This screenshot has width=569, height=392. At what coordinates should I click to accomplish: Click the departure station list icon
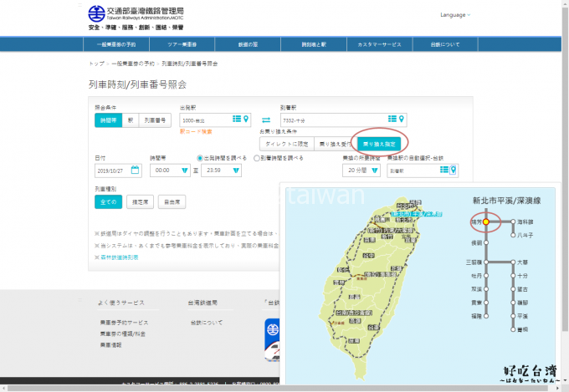[236, 120]
